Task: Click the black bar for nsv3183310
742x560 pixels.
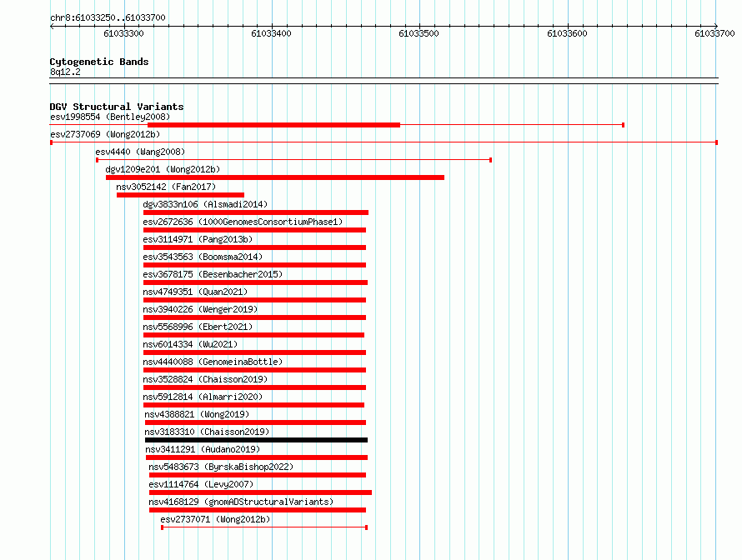Action: click(256, 440)
